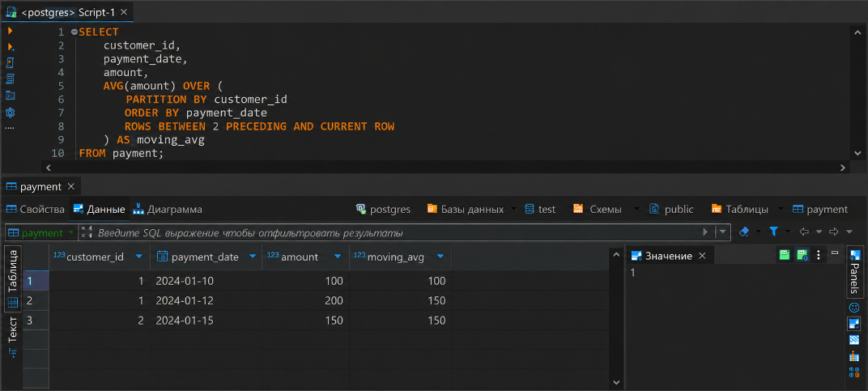Collapse the SELECT statement fold marker
Viewport: 868px width, 391px height.
(74, 32)
